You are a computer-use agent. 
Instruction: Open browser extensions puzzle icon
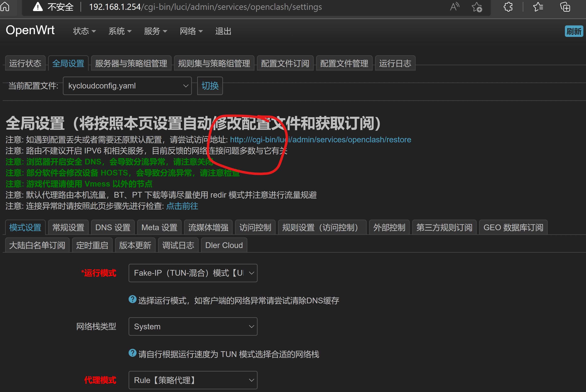[508, 7]
